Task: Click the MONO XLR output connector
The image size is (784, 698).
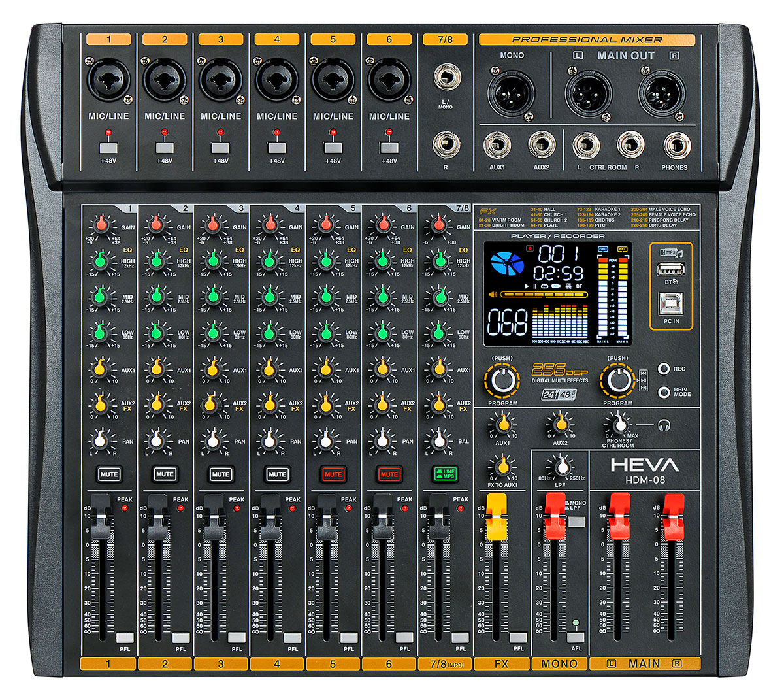Action: [512, 92]
